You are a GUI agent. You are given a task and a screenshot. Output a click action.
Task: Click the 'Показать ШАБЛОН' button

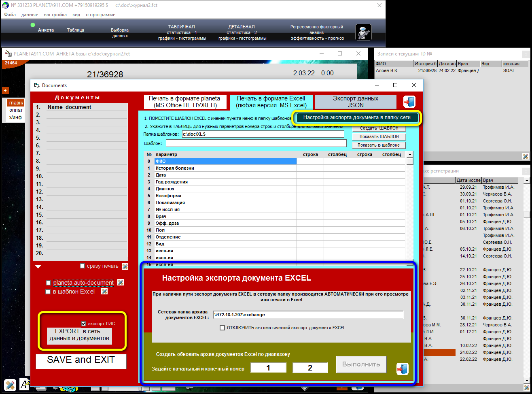pos(379,136)
